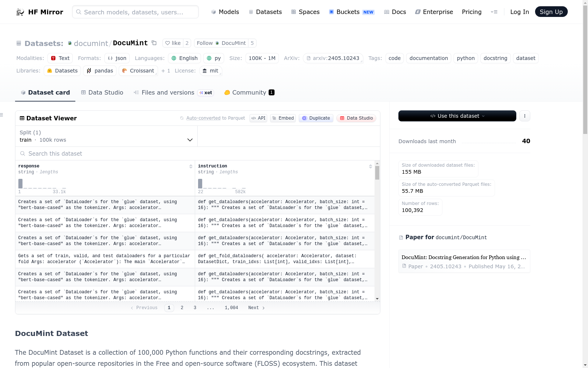Screen dimensions: 588x368
Task: Go to the next viewer page
Action: pos(257,308)
